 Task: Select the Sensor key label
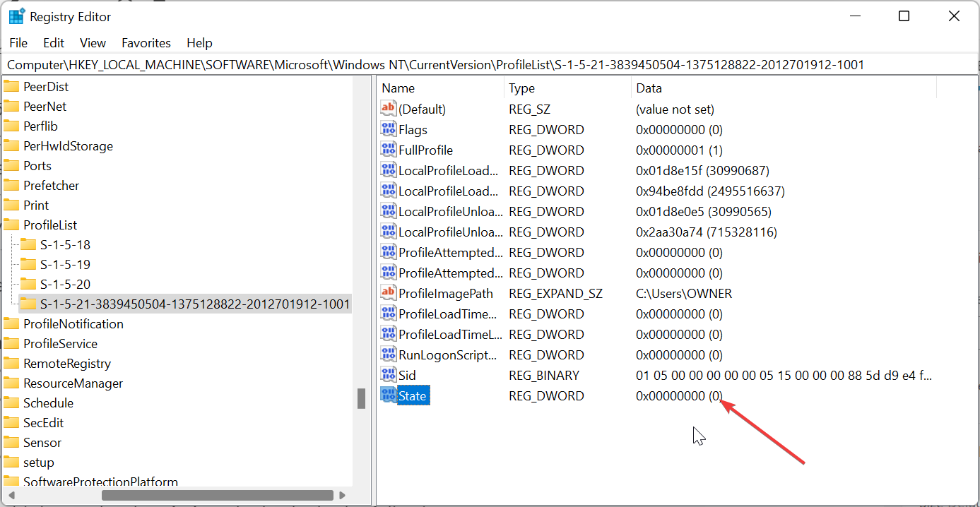click(x=42, y=443)
